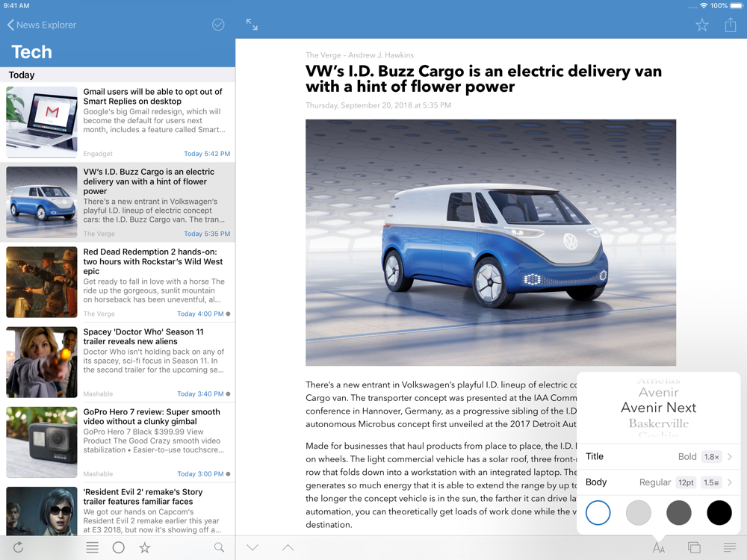Viewport: 747px width, 560px height.
Task: Toggle fullscreen article expand arrows
Action: (x=252, y=25)
